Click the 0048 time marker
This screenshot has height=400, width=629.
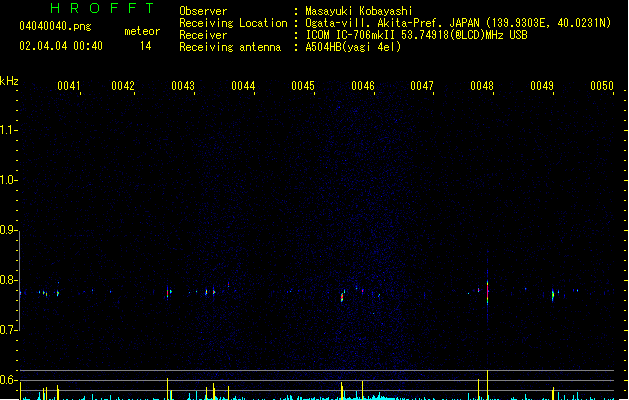pyautogui.click(x=482, y=86)
